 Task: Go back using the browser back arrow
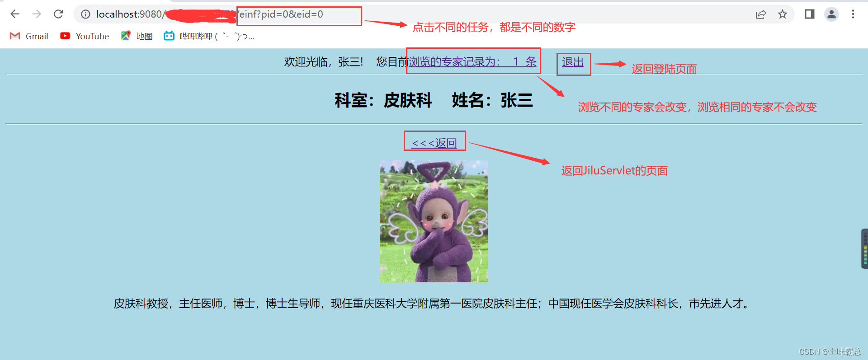tap(15, 14)
